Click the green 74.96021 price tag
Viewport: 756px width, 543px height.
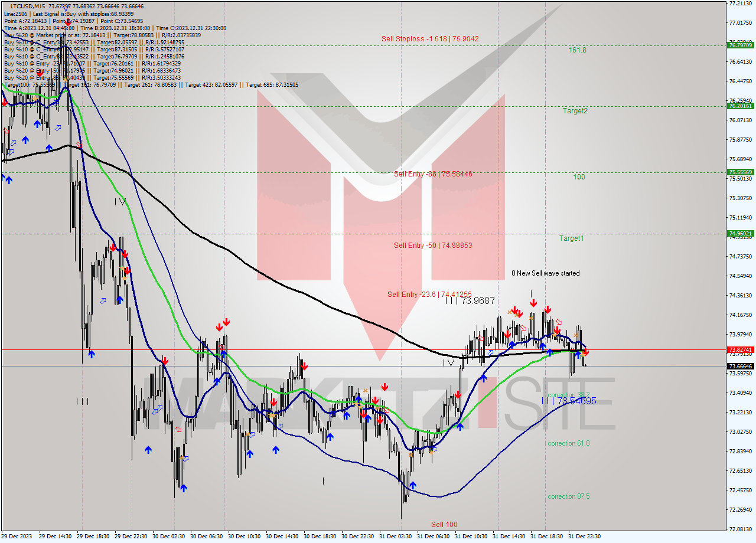pos(741,234)
